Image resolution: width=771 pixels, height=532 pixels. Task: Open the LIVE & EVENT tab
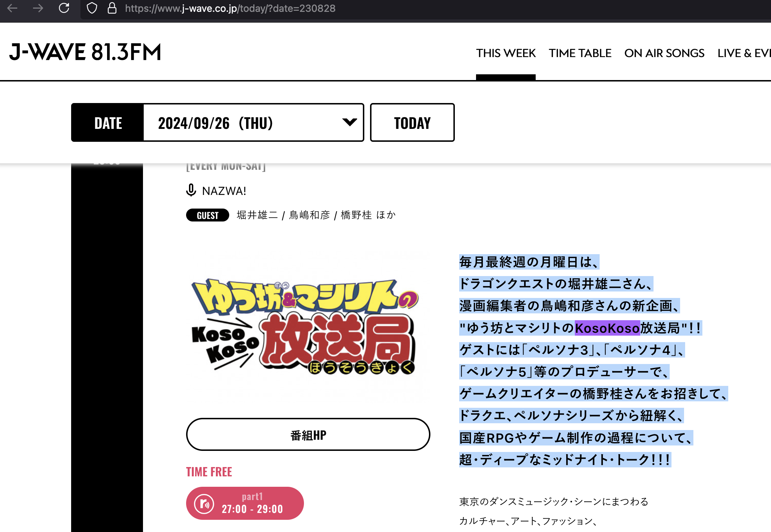click(744, 53)
